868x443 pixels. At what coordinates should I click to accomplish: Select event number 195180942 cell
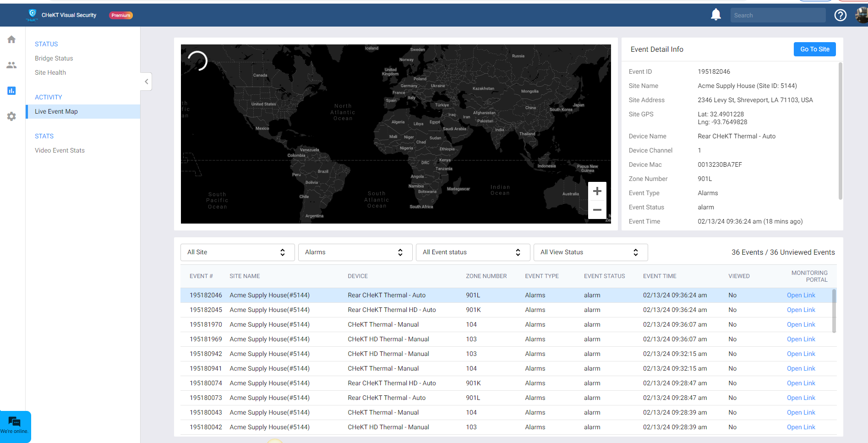pos(206,354)
